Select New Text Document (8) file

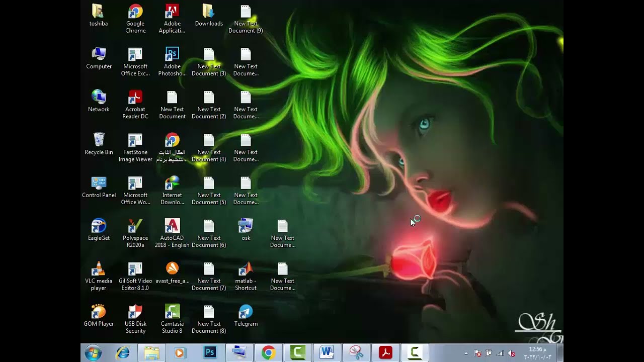[209, 319]
